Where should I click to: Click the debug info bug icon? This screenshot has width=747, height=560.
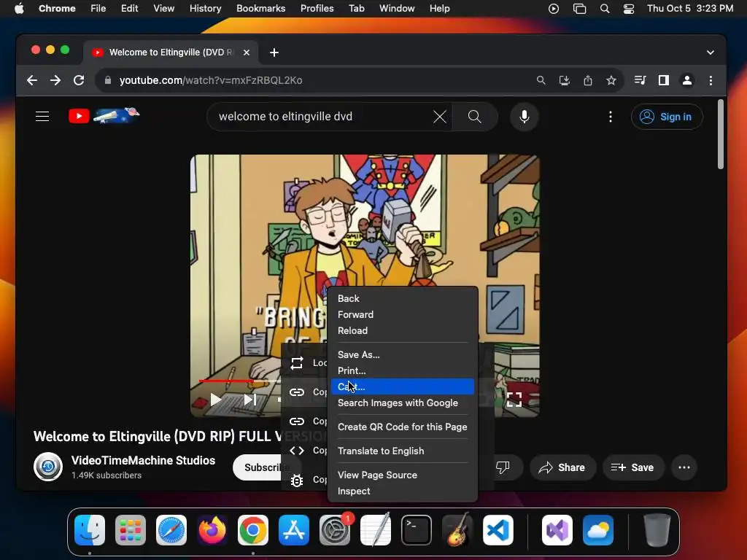[x=297, y=481]
